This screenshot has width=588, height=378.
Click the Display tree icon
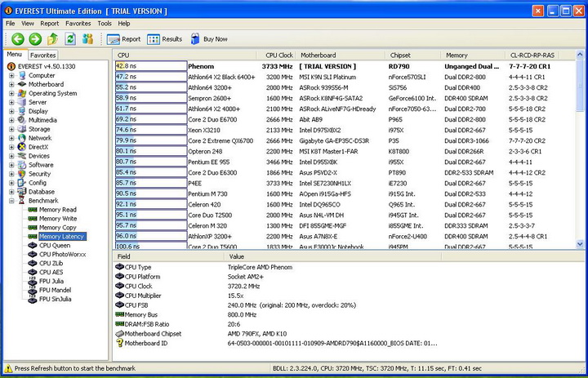point(22,111)
